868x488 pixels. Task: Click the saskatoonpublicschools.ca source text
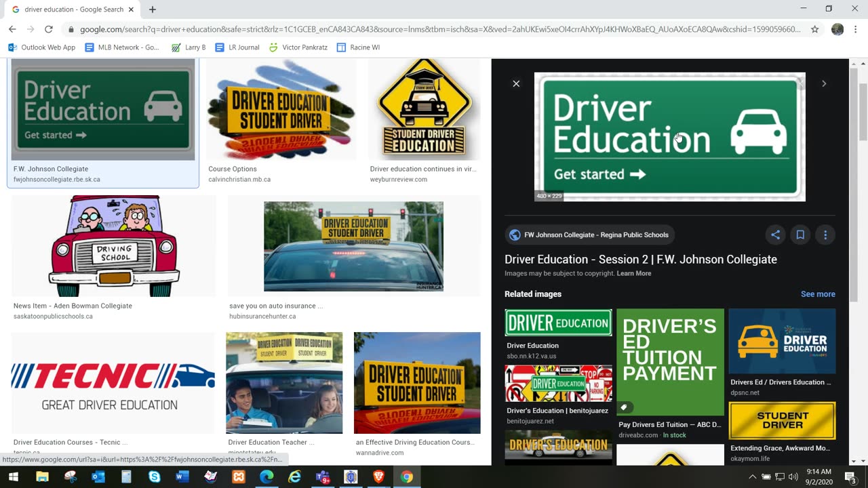(x=53, y=317)
